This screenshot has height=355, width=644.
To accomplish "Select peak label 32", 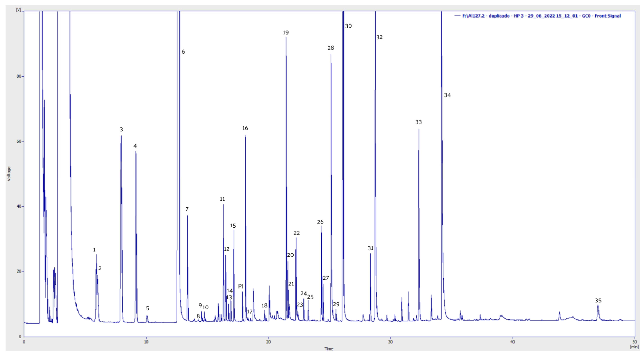I will [380, 37].
